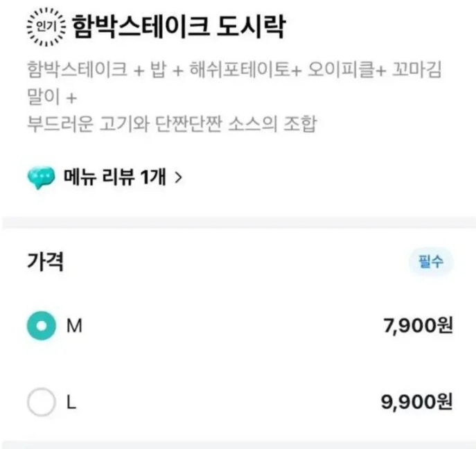Click the ingredient description starting with 함박스테이크 + 밥
The height and width of the screenshot is (449, 476).
(234, 83)
